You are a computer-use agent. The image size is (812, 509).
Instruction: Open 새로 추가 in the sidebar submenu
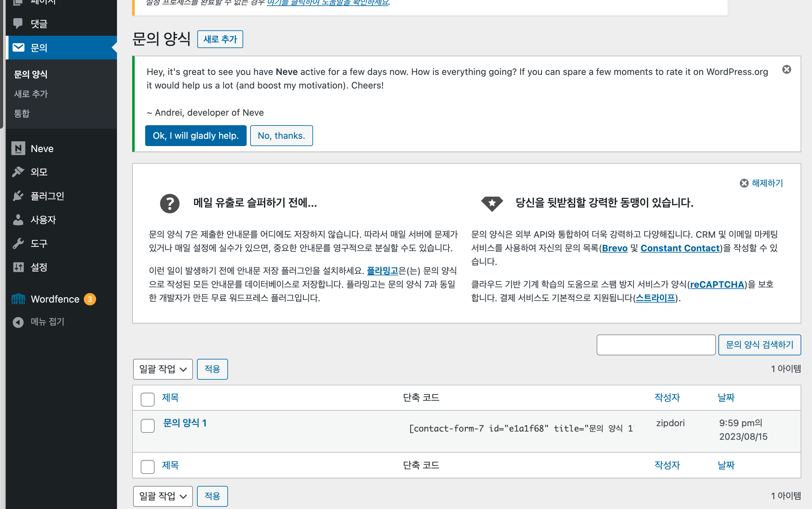(31, 94)
